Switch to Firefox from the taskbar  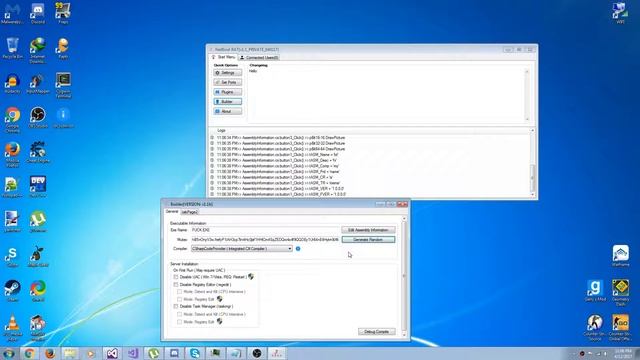click(50, 353)
